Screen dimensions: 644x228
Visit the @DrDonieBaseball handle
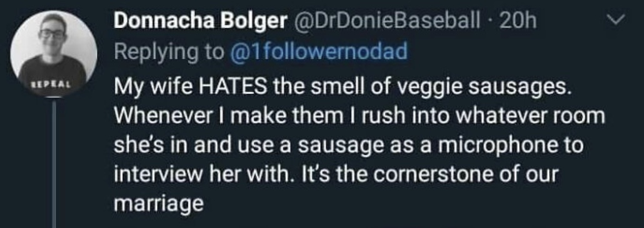pos(386,21)
